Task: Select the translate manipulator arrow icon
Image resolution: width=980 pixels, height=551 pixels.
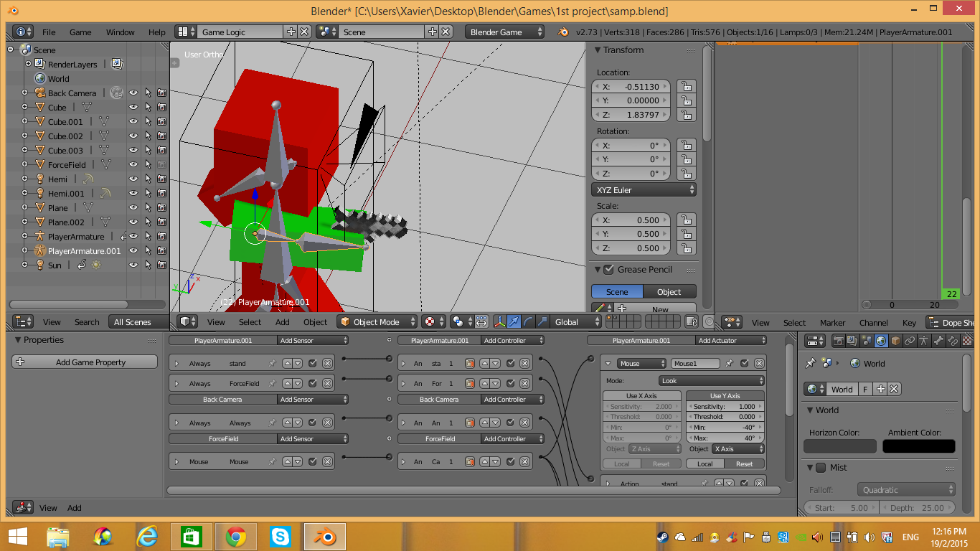Action: (x=514, y=322)
